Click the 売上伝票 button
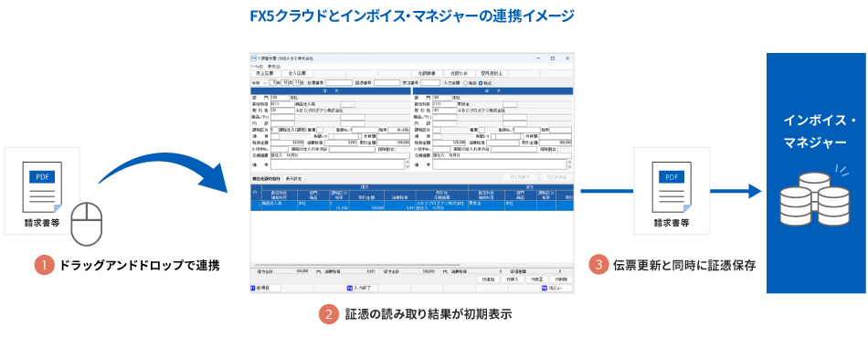Screen dimensions: 868x338 (x=265, y=73)
